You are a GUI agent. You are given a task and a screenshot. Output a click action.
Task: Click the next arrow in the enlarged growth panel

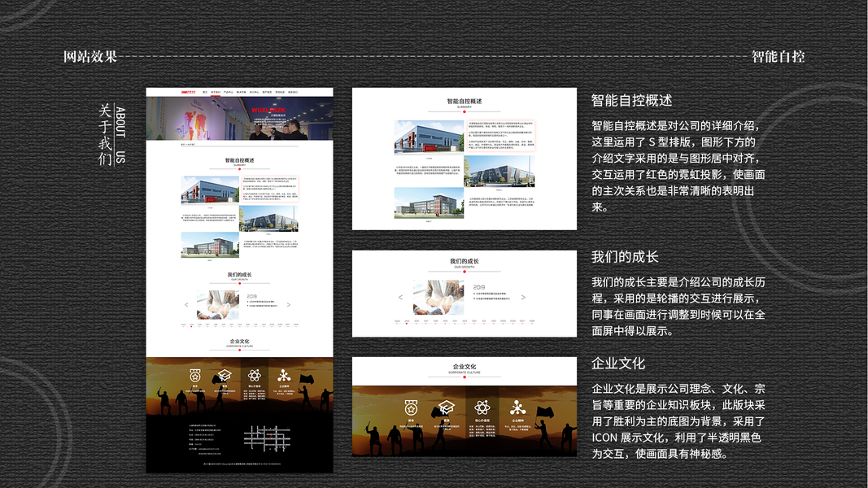coord(523,298)
